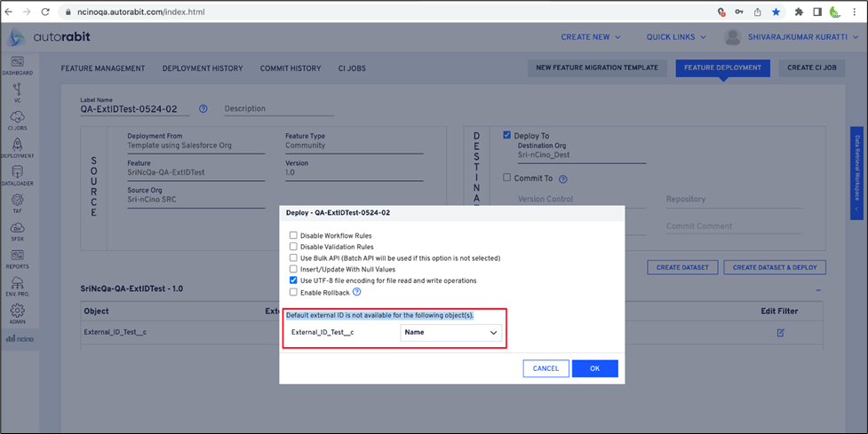Click OK in the Deploy dialog

click(594, 368)
